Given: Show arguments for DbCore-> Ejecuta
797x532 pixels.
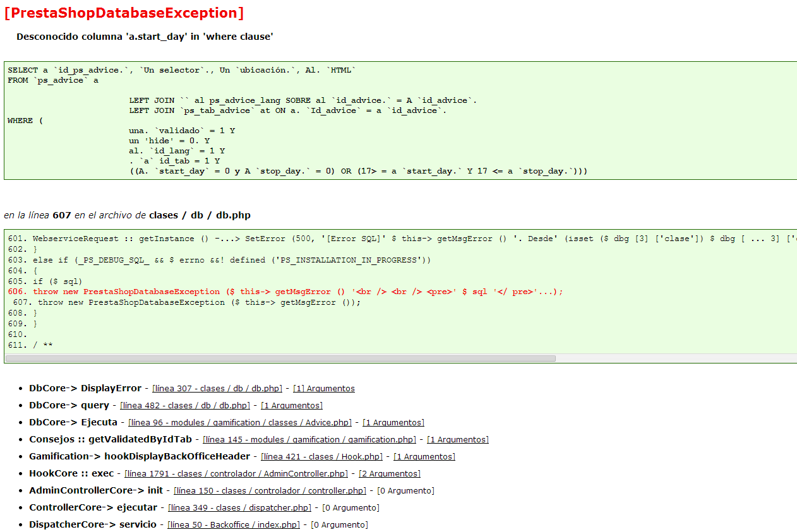Looking at the screenshot, I should [x=393, y=423].
